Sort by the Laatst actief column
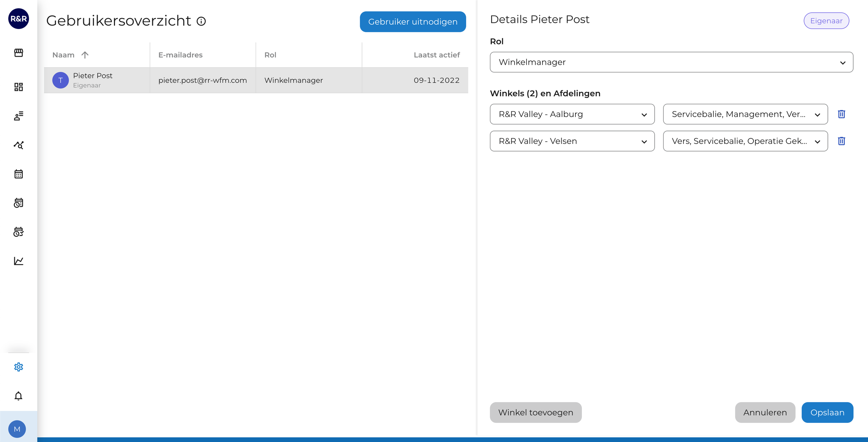 (436, 55)
